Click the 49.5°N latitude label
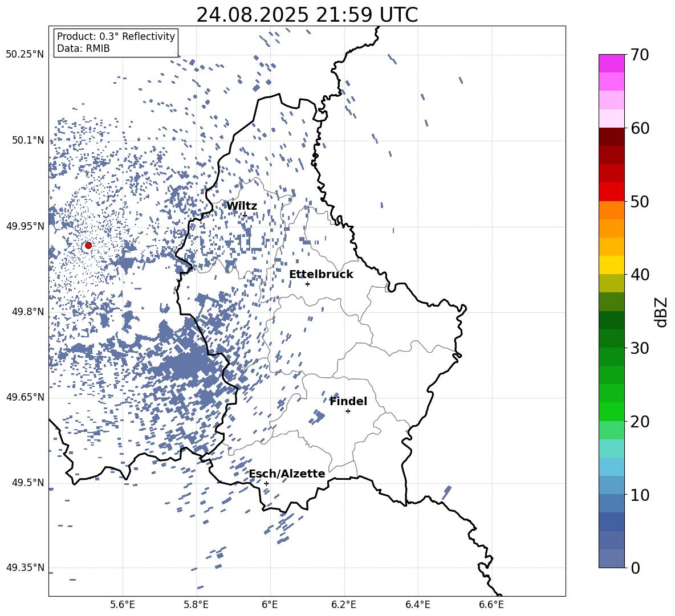Screen dimensions: 675x616 pos(28,483)
